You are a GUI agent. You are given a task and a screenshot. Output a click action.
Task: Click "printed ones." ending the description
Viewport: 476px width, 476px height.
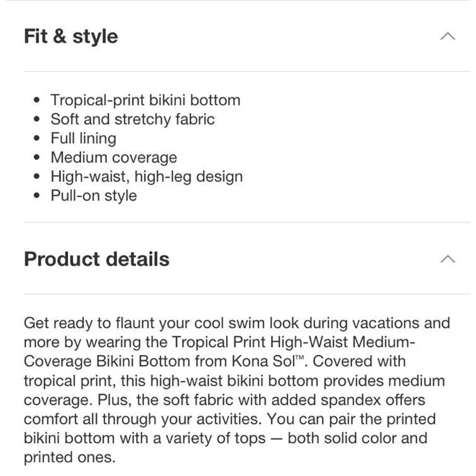[x=69, y=457]
